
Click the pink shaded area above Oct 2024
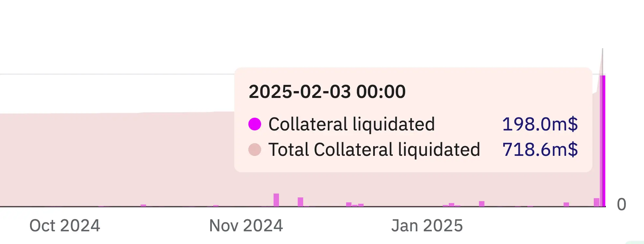tap(65, 156)
